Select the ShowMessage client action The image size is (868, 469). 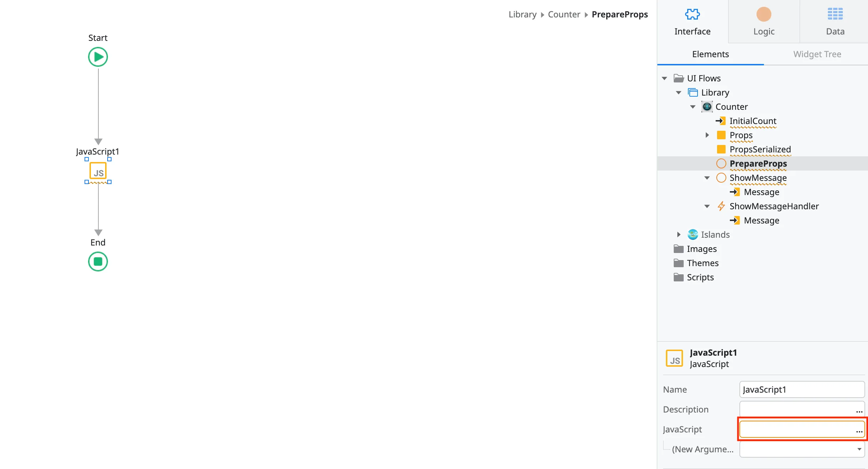(758, 178)
